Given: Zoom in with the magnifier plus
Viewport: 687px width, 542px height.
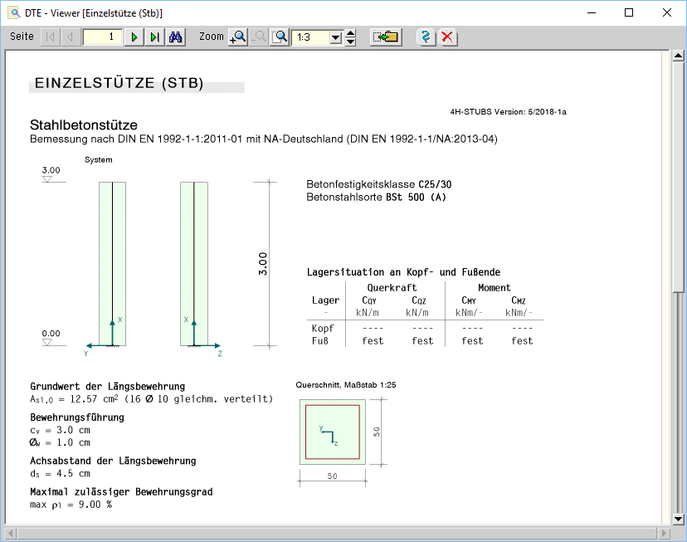Looking at the screenshot, I should [x=238, y=37].
